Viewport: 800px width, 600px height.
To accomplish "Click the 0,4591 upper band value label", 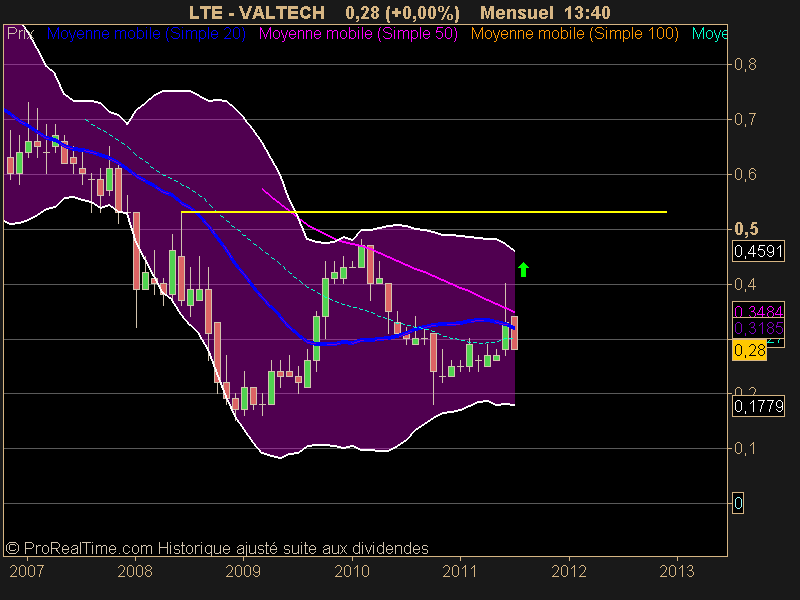I will 758,251.
